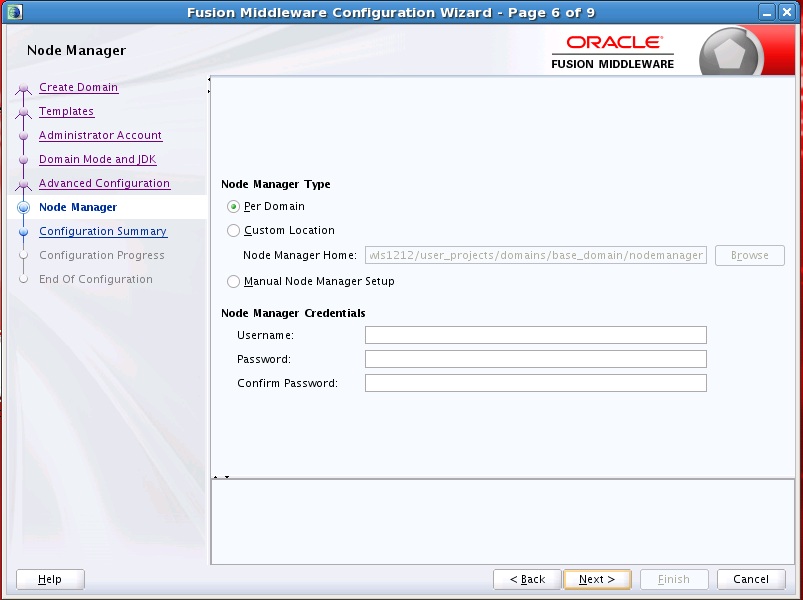This screenshot has width=803, height=600.
Task: Click the Node Manager active step circle
Action: point(24,207)
